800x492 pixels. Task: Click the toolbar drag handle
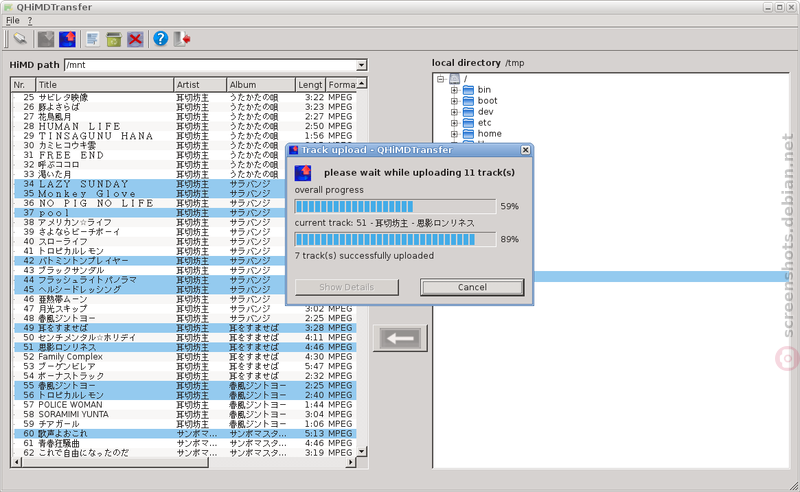click(6, 39)
